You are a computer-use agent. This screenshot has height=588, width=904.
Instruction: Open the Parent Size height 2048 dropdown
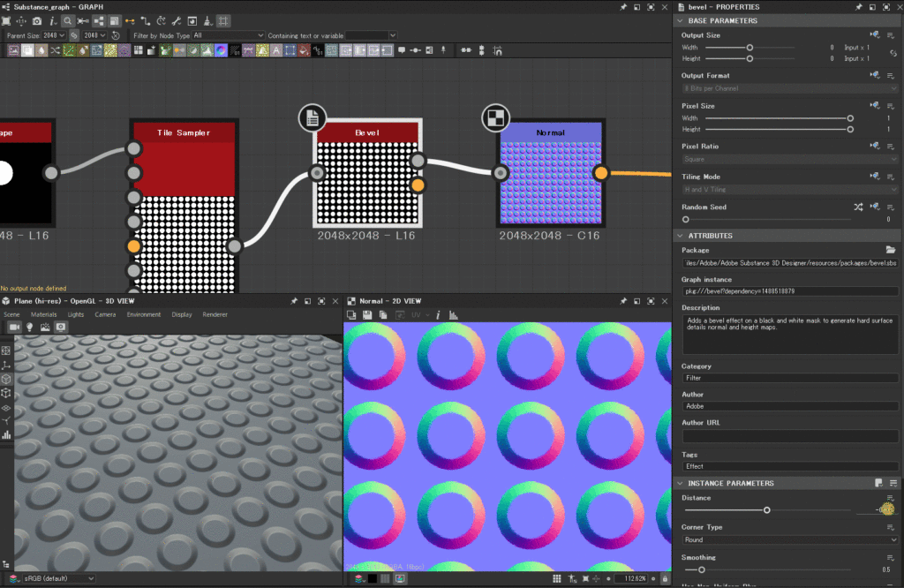94,35
